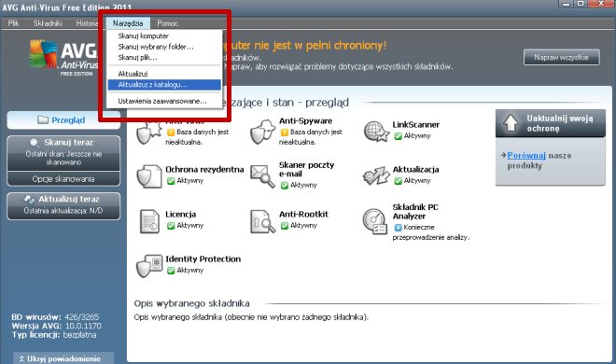
Task: Click the Licencja component title
Action: tap(180, 214)
